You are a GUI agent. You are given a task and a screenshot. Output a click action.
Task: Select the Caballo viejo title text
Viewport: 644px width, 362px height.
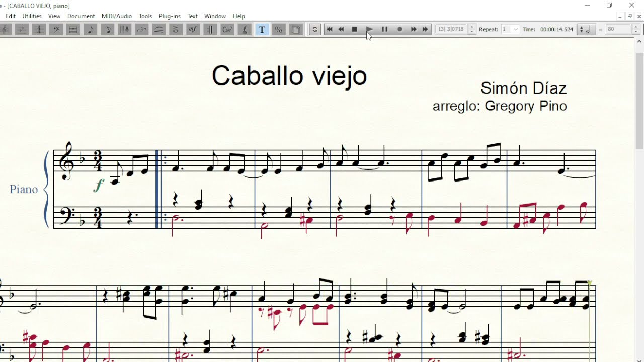(x=289, y=76)
